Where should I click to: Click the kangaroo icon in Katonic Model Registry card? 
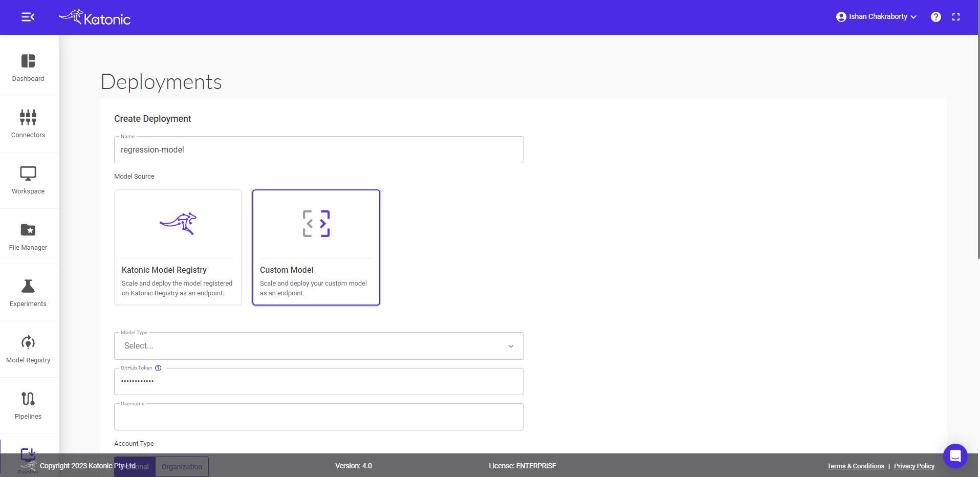(178, 224)
